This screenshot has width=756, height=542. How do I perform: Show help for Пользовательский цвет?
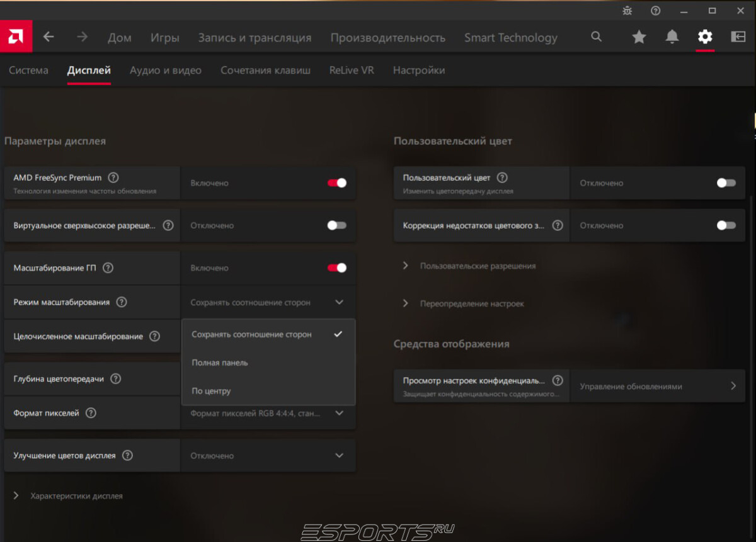502,178
